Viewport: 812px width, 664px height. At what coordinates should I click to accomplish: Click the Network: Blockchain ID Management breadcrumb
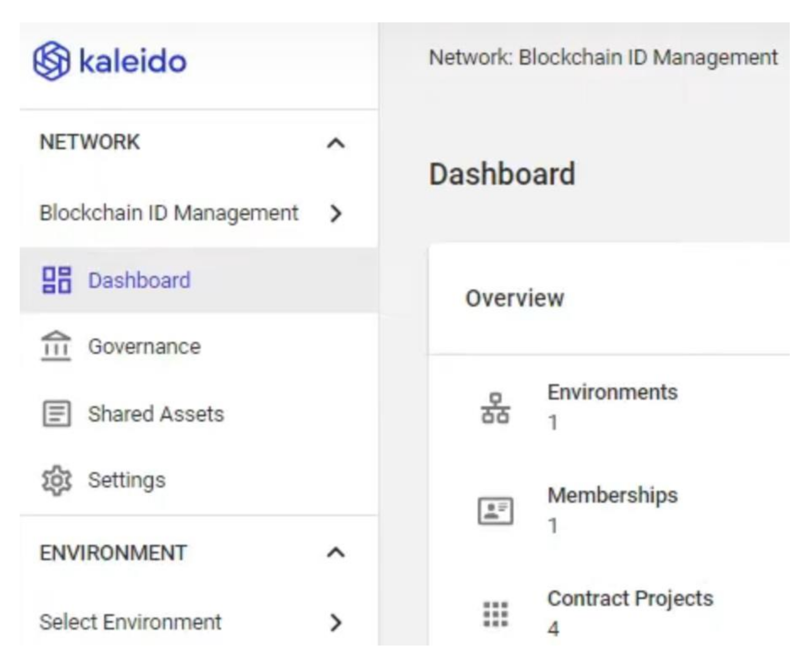[603, 58]
